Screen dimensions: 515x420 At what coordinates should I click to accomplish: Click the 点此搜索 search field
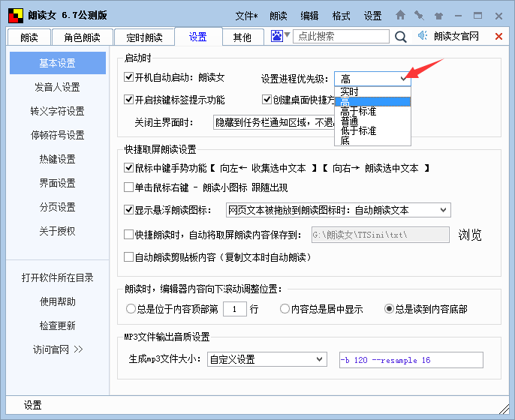340,36
